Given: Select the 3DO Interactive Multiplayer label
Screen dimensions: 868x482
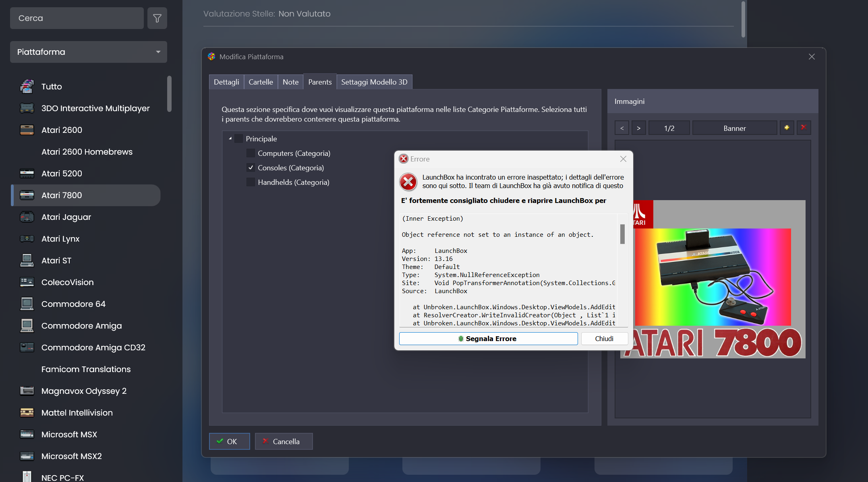Looking at the screenshot, I should tap(95, 108).
